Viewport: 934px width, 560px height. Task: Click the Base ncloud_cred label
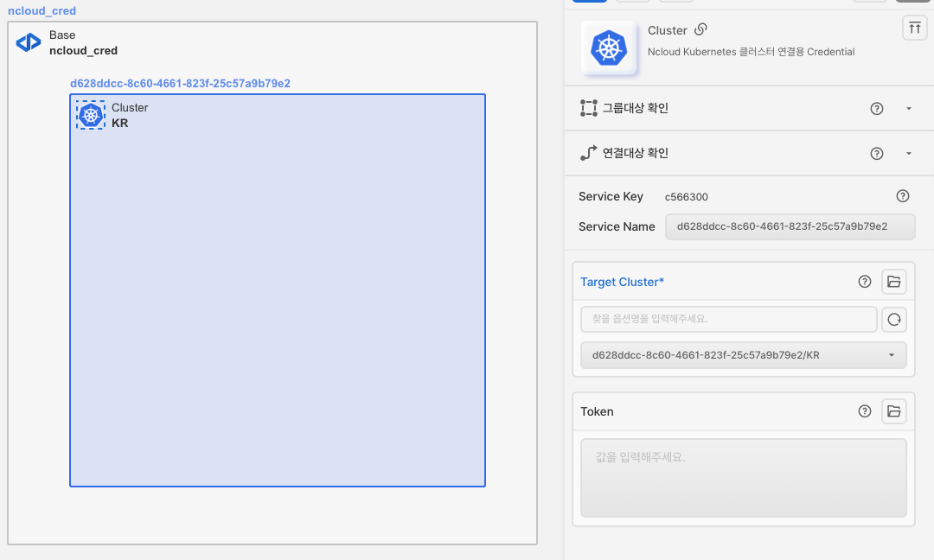tap(83, 43)
